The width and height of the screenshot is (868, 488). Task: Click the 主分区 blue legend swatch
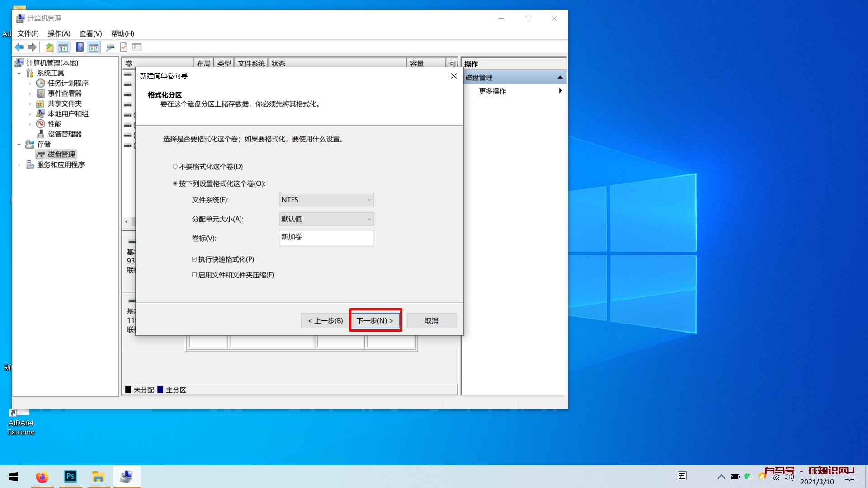pos(160,390)
